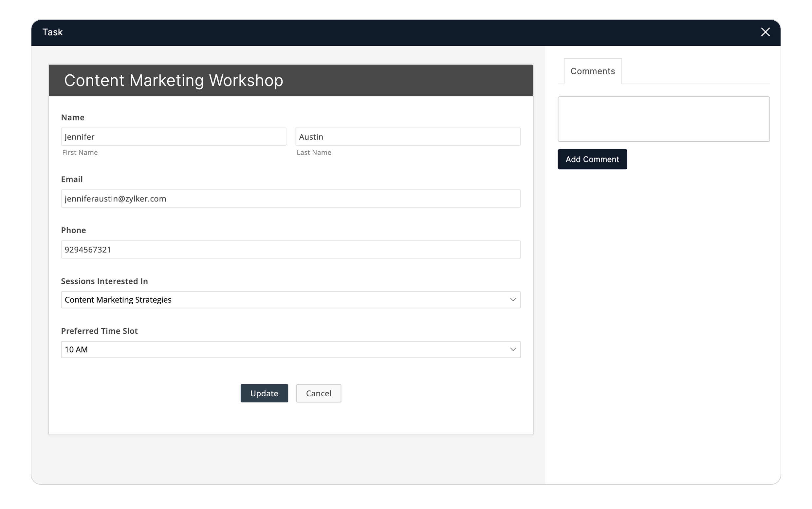Click the Name field label
Image resolution: width=812 pixels, height=509 pixels.
click(73, 118)
